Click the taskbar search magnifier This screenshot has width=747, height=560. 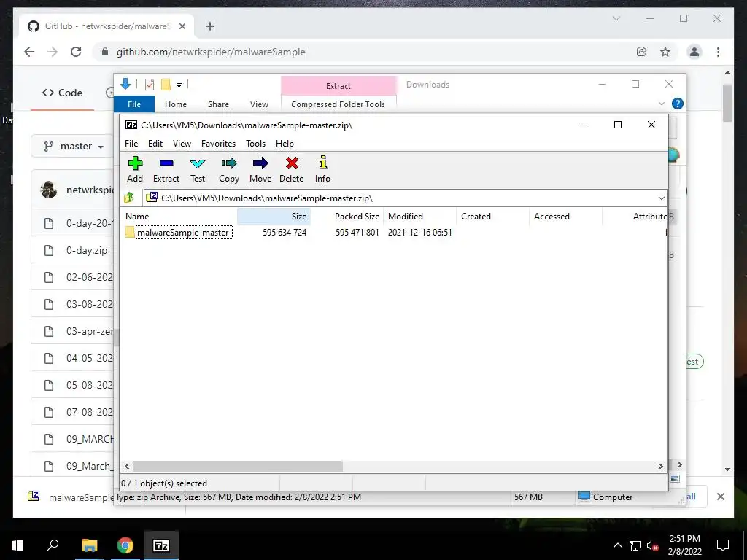click(x=53, y=545)
